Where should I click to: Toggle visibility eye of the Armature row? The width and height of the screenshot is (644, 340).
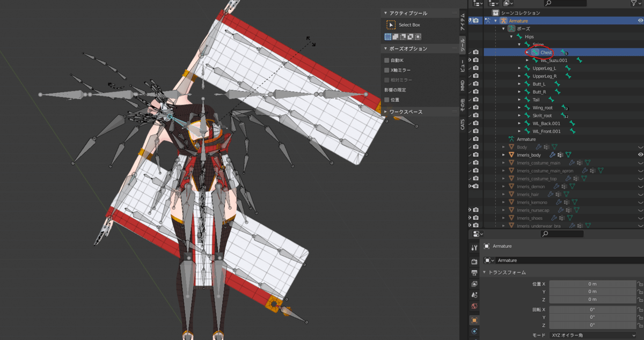coord(640,20)
